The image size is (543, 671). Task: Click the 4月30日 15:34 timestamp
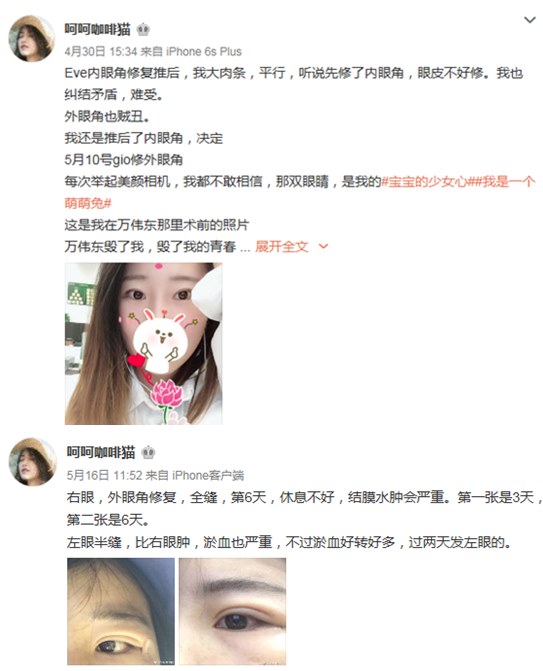[101, 52]
